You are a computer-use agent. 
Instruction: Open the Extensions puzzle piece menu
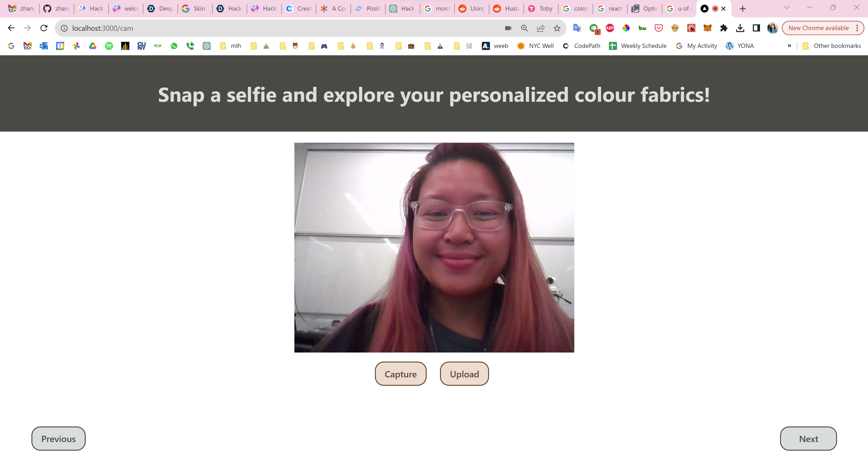click(x=724, y=28)
